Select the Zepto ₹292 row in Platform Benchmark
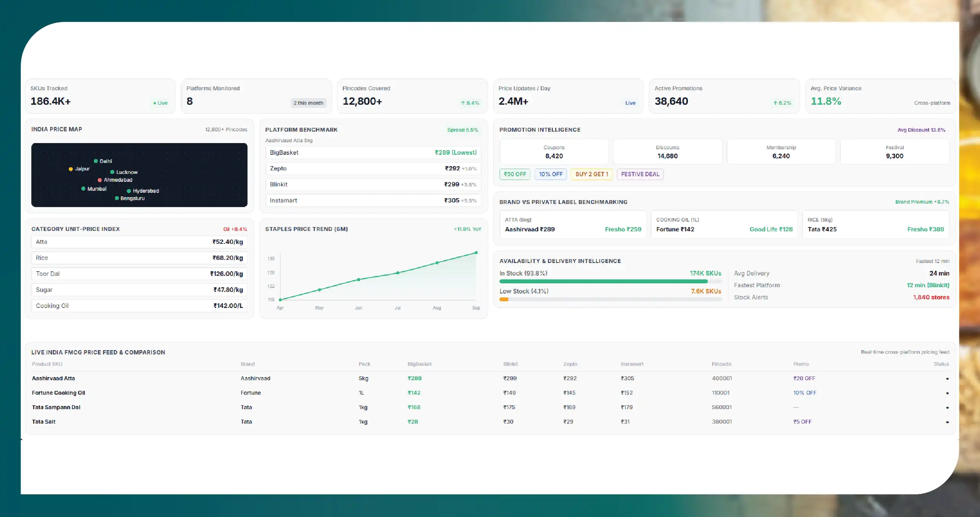The image size is (980, 517). pos(373,168)
